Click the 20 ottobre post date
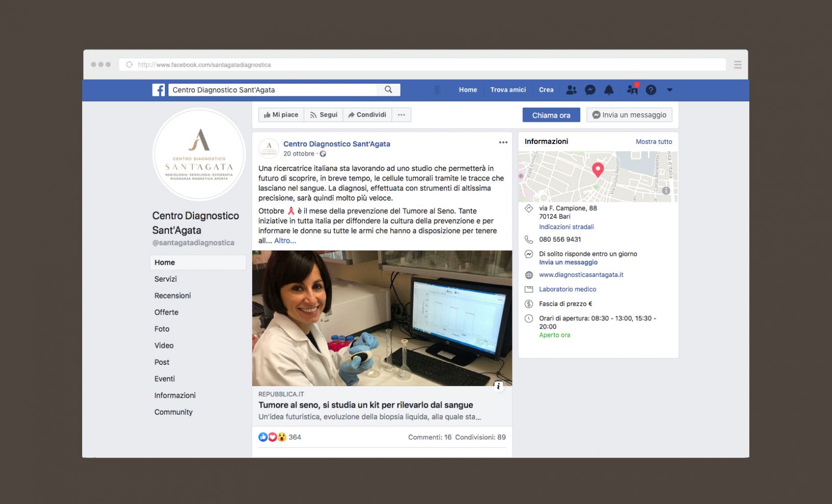The height and width of the screenshot is (504, 832). 299,154
